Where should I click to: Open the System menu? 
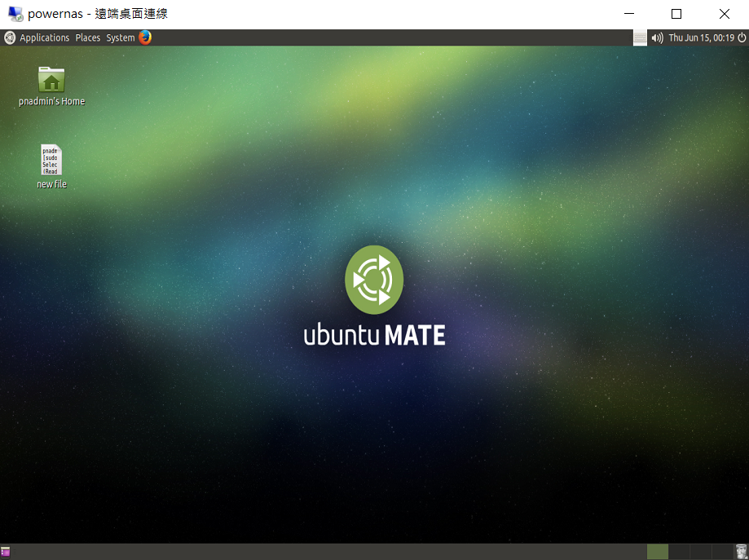pos(121,37)
